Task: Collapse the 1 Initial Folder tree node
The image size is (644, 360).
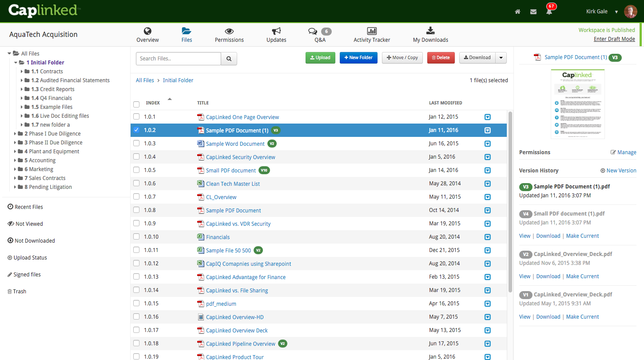Action: click(x=15, y=63)
